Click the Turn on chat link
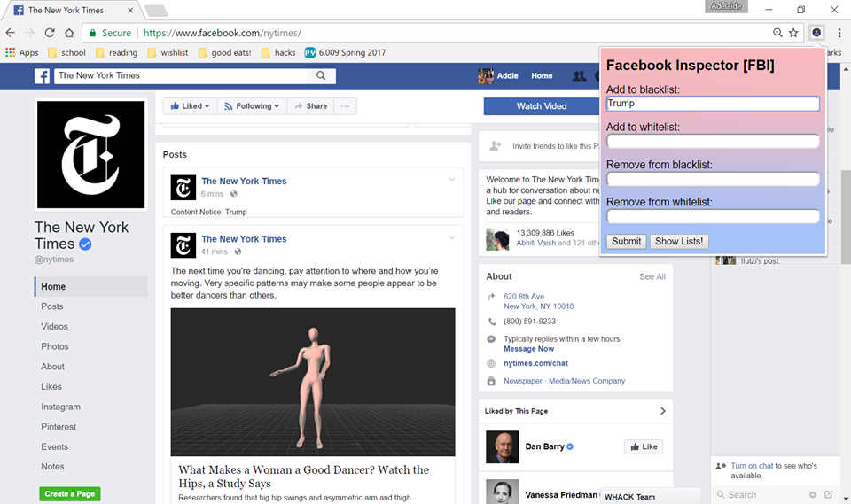This screenshot has height=504, width=851. [752, 466]
